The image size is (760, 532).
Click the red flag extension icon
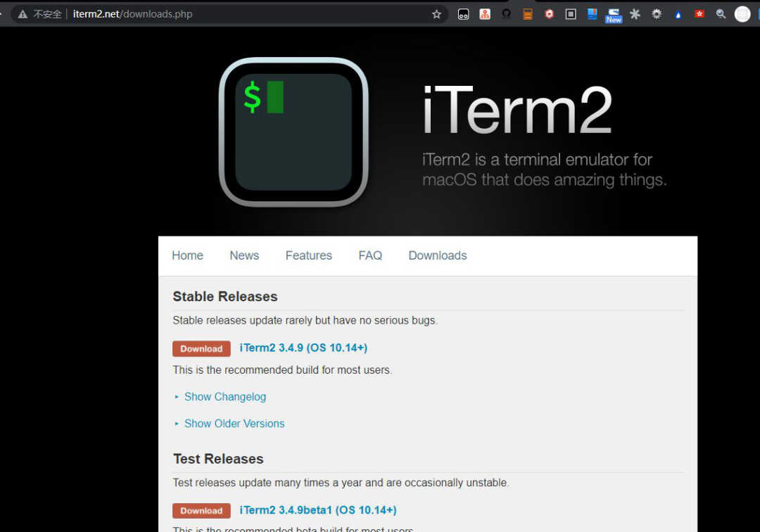tap(699, 14)
